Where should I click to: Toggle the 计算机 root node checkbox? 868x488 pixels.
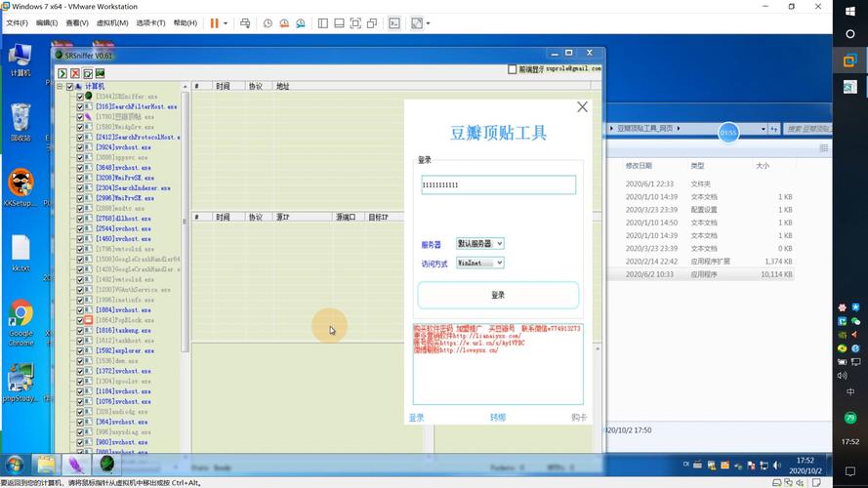(x=69, y=87)
